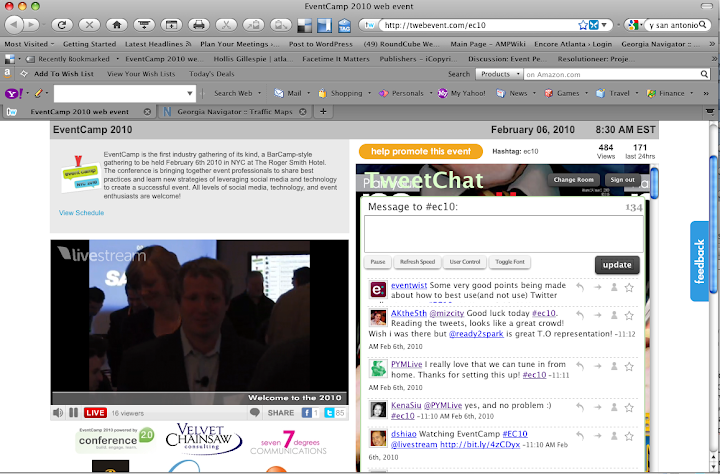The height and width of the screenshot is (474, 720).
Task: Expand the Most Visited bookmarks menu
Action: 30,44
